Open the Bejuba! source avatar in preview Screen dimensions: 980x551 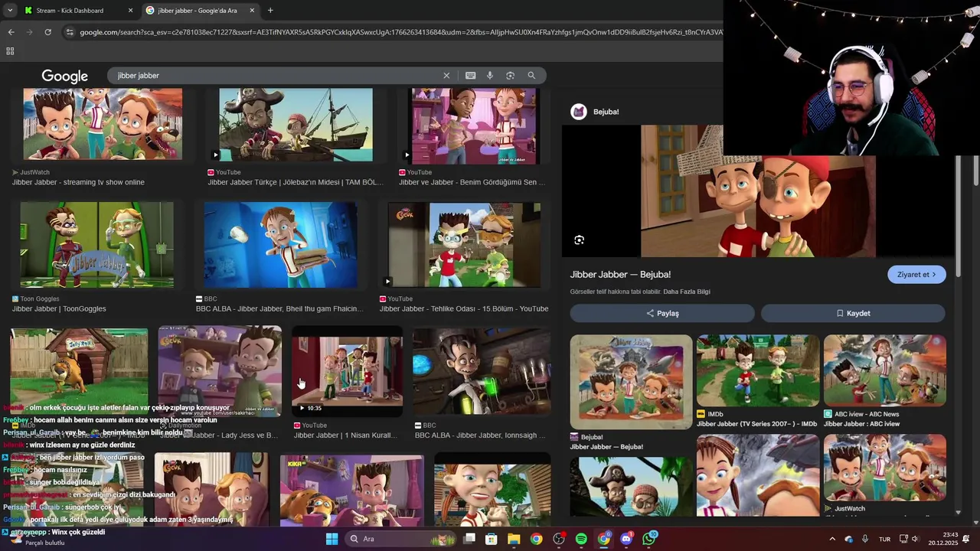click(579, 112)
